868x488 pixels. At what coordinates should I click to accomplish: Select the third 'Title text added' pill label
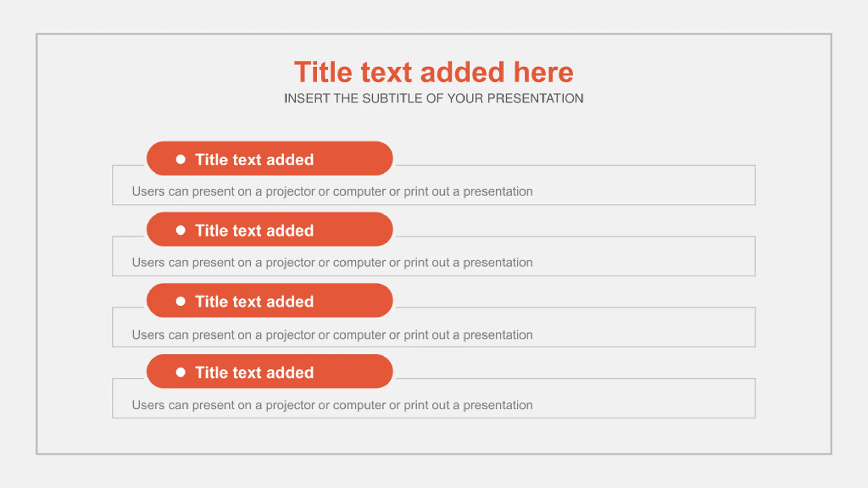point(254,302)
